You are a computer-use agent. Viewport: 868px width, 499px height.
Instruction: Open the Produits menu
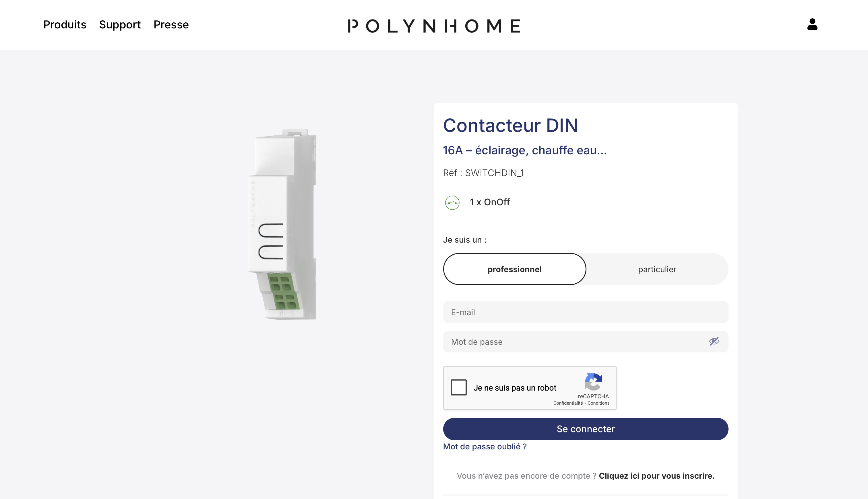click(x=65, y=24)
